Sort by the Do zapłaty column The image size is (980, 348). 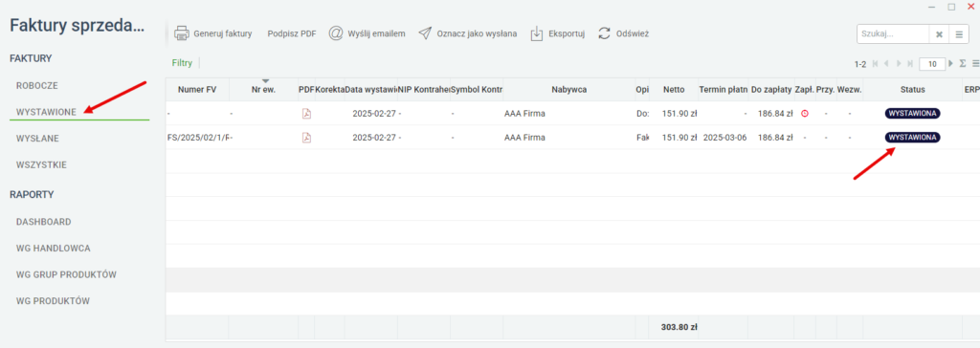pyautogui.click(x=770, y=90)
